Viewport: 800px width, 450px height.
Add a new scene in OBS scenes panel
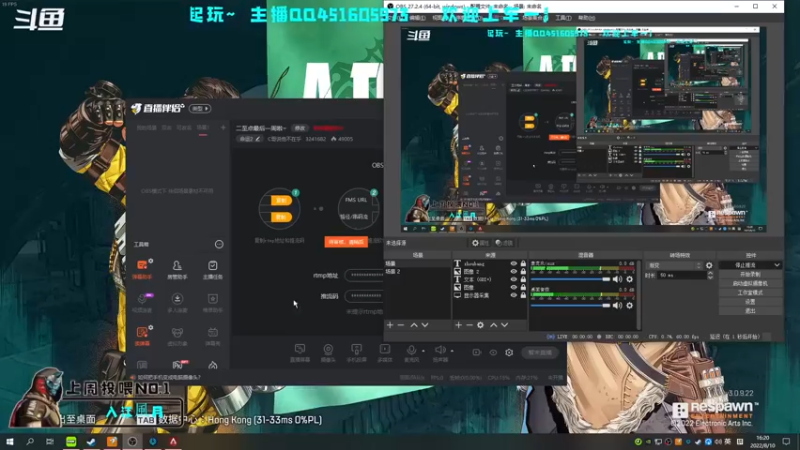point(390,325)
